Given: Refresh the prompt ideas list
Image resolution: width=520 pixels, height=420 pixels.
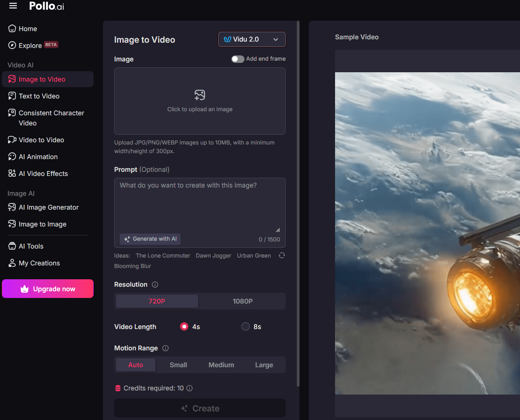Looking at the screenshot, I should [282, 255].
